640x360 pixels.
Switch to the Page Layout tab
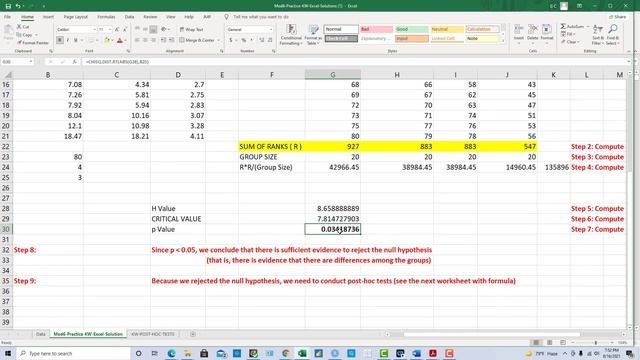click(x=76, y=17)
